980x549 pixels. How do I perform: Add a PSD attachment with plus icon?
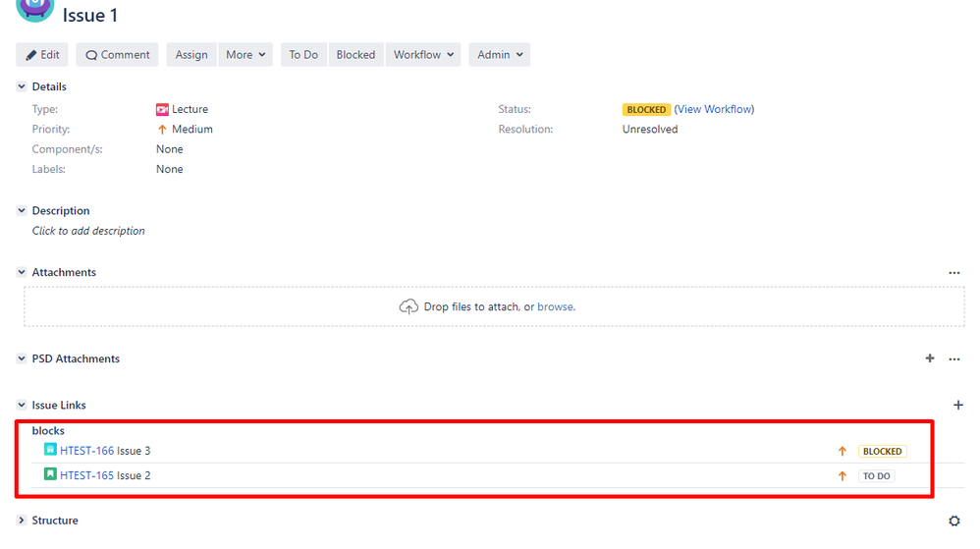click(x=930, y=358)
